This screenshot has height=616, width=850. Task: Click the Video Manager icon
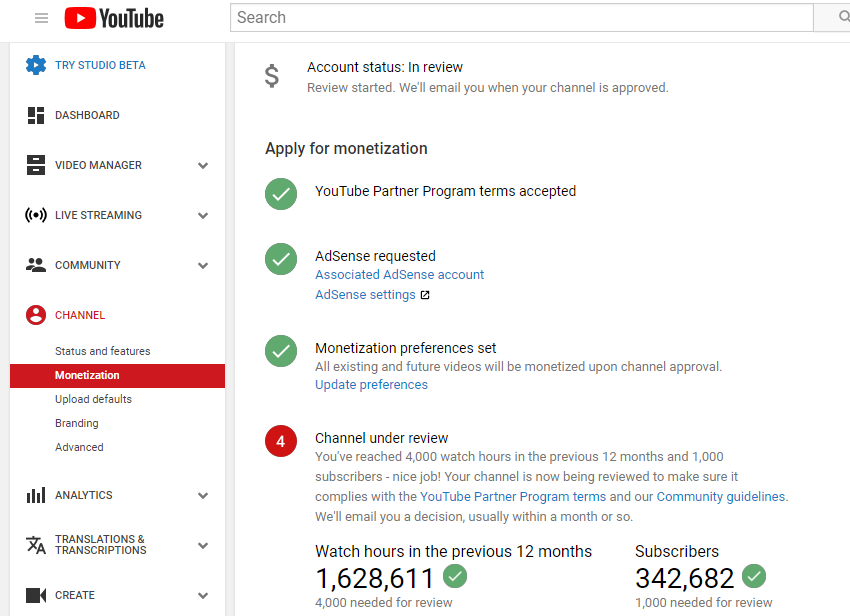click(x=36, y=165)
